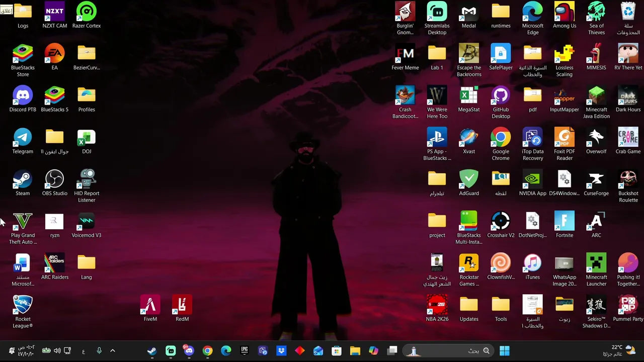Screen dimensions: 644x362
Task: Open Foxit PDF Reader shortcut
Action: [x=565, y=145]
